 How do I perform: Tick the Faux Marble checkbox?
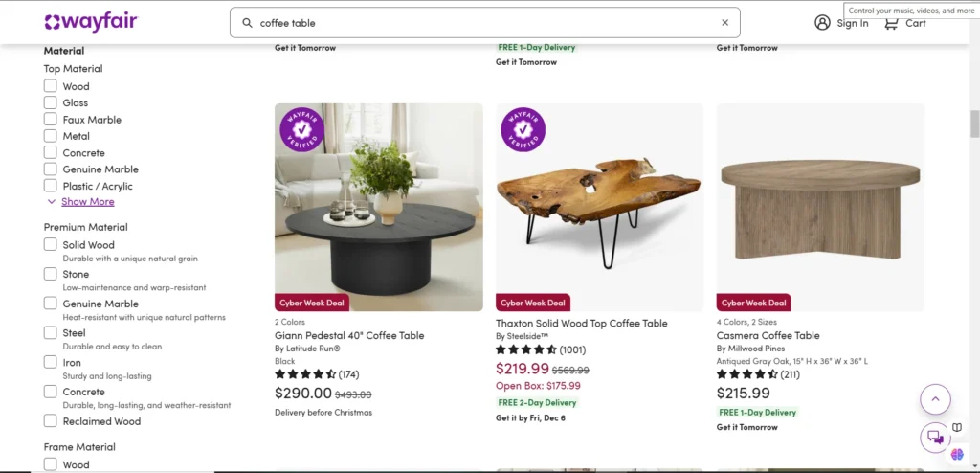pos(51,120)
